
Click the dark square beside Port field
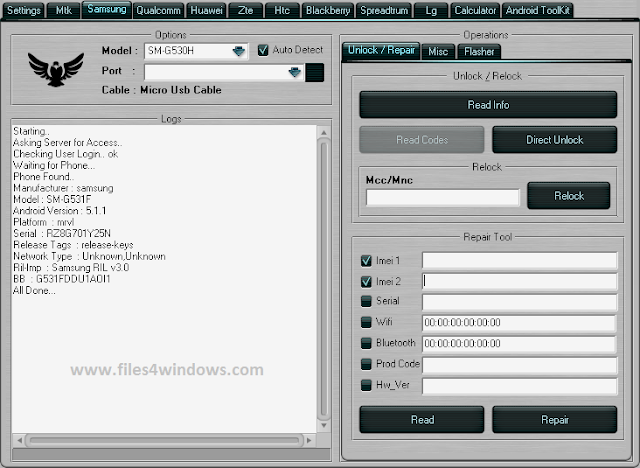click(315, 72)
